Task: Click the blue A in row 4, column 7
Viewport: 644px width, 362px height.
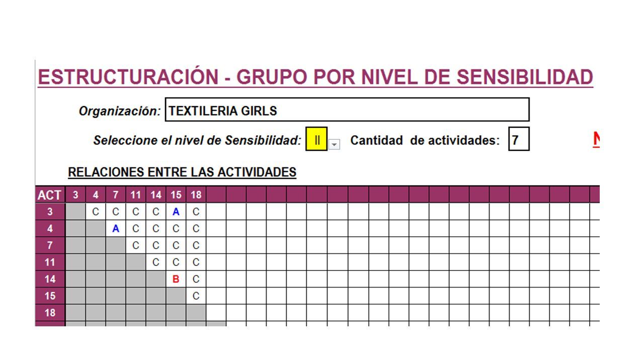Action: point(116,229)
